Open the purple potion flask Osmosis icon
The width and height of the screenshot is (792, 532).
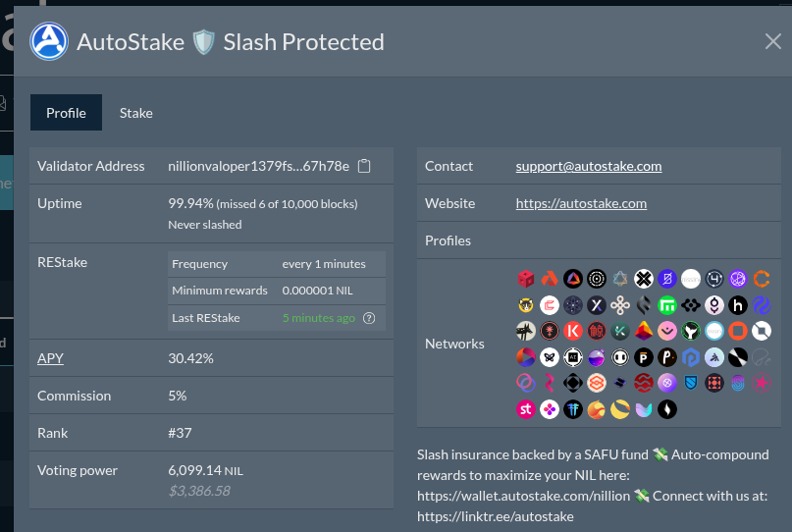[x=597, y=357]
